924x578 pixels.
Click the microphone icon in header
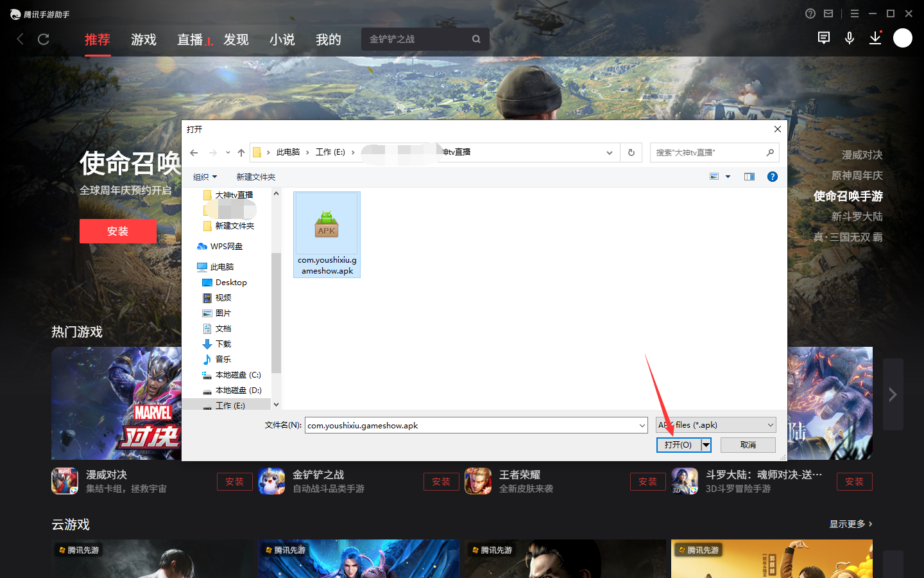tap(850, 39)
